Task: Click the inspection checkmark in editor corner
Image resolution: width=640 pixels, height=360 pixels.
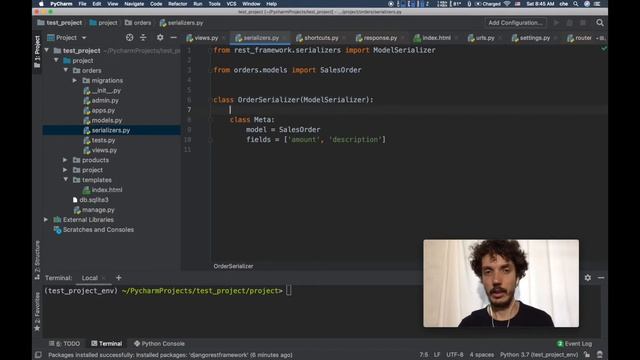Action: tap(604, 49)
